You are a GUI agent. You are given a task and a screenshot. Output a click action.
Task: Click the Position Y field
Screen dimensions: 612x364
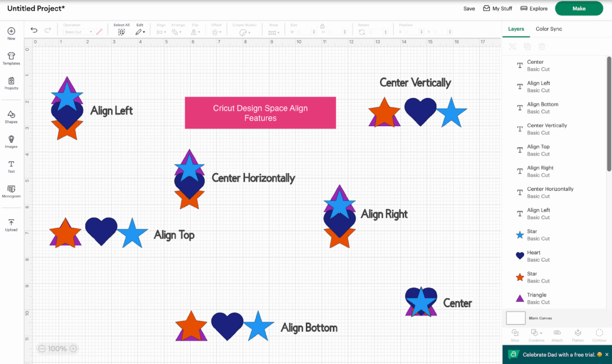(x=442, y=32)
